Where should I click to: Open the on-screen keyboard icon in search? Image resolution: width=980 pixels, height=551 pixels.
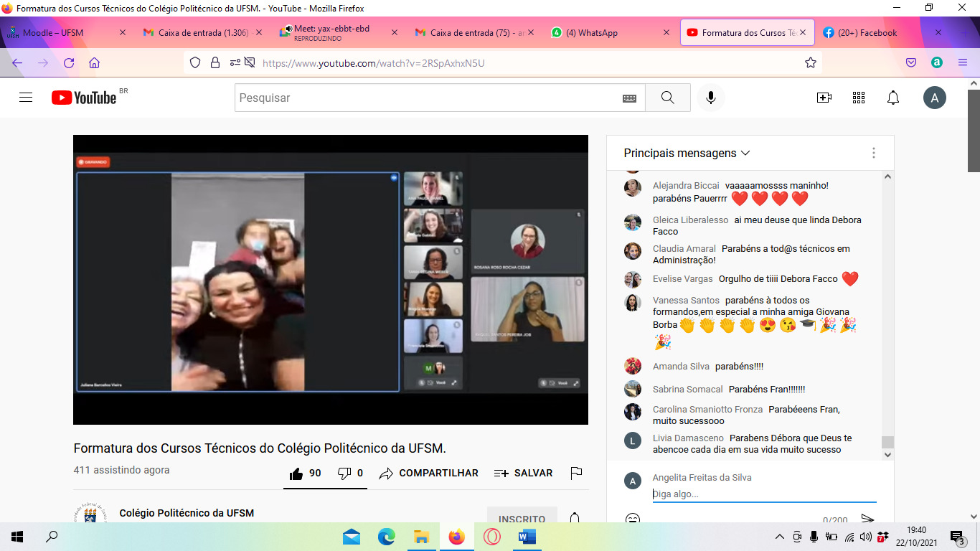629,98
